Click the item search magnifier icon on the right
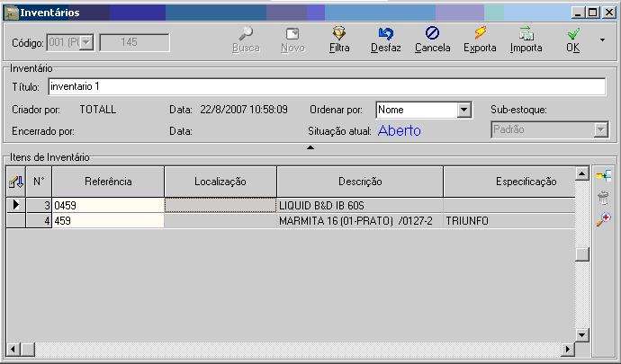The width and height of the screenshot is (621, 364). coord(604,219)
